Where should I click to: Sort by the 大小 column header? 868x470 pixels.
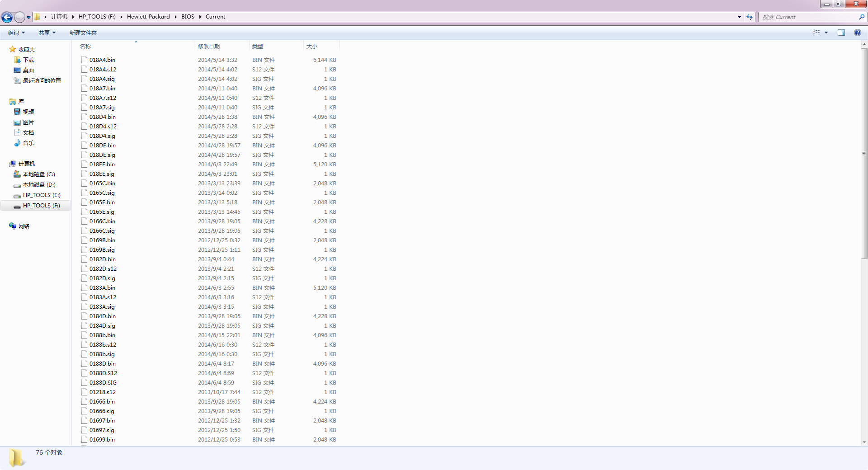(x=312, y=46)
